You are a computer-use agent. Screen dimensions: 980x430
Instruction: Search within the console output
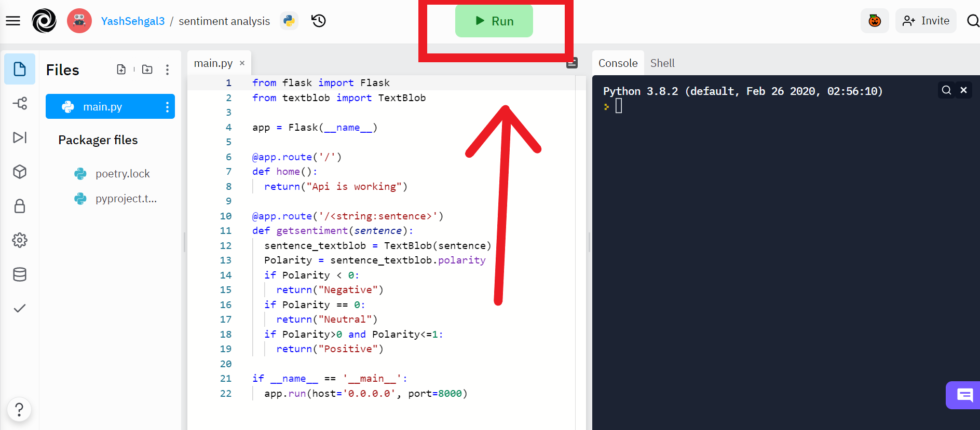(946, 90)
